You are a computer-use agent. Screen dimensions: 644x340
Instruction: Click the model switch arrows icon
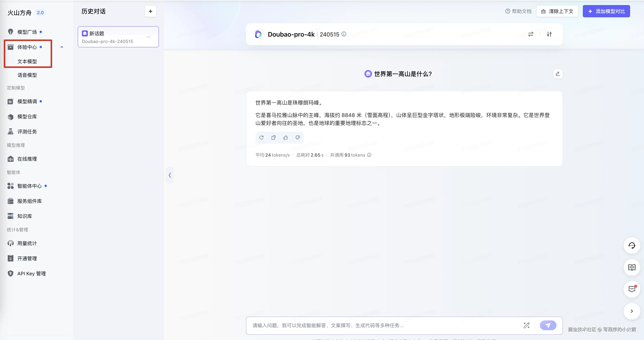(531, 34)
